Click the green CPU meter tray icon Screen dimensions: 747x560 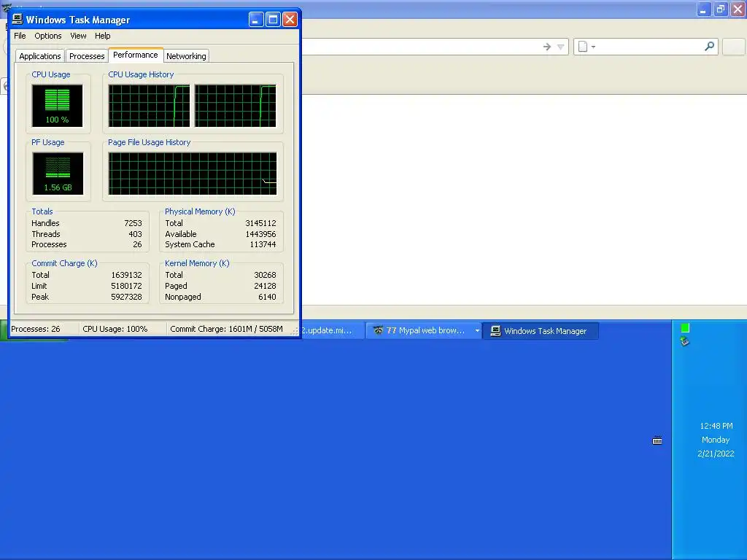tap(685, 328)
